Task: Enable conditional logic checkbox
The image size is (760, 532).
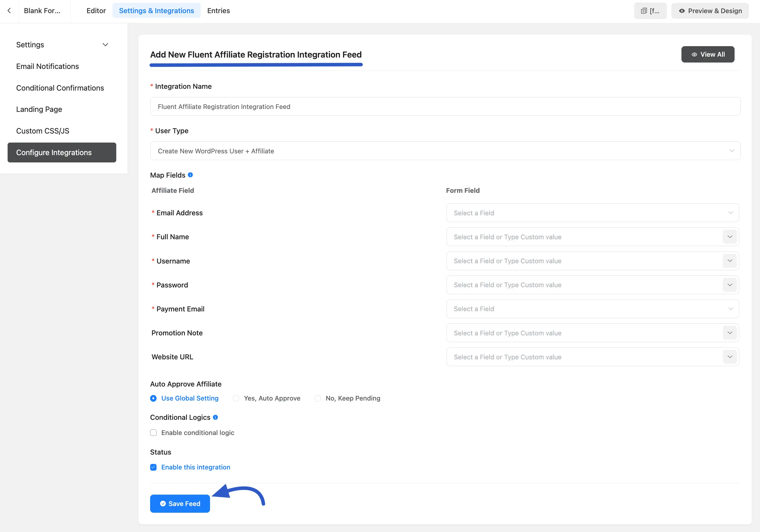Action: [153, 432]
